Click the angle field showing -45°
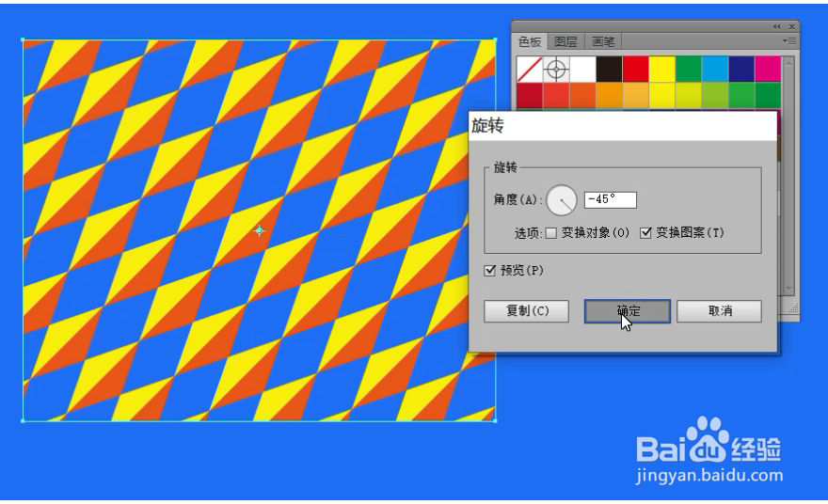Image resolution: width=828 pixels, height=504 pixels. pyautogui.click(x=610, y=200)
